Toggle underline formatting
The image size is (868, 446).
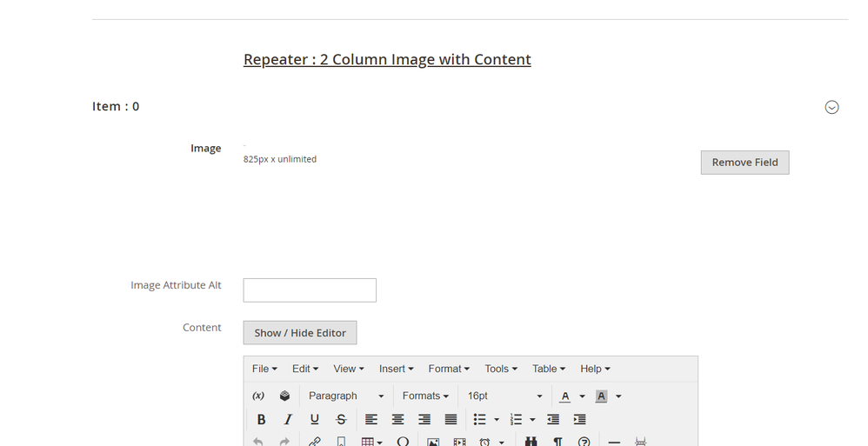(315, 419)
